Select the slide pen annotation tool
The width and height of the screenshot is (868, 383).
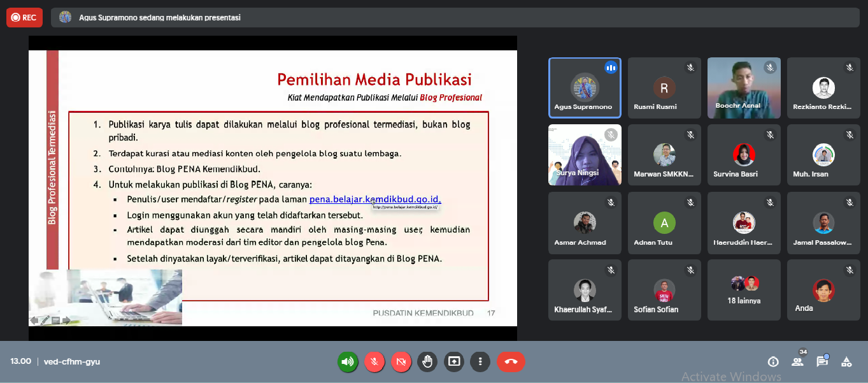45,321
